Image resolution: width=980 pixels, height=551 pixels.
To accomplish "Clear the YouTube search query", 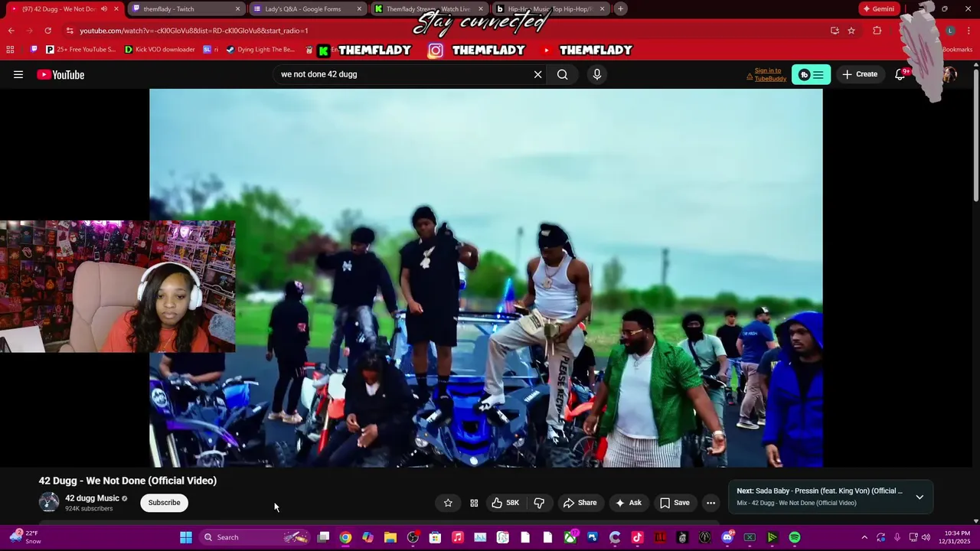I will [537, 74].
